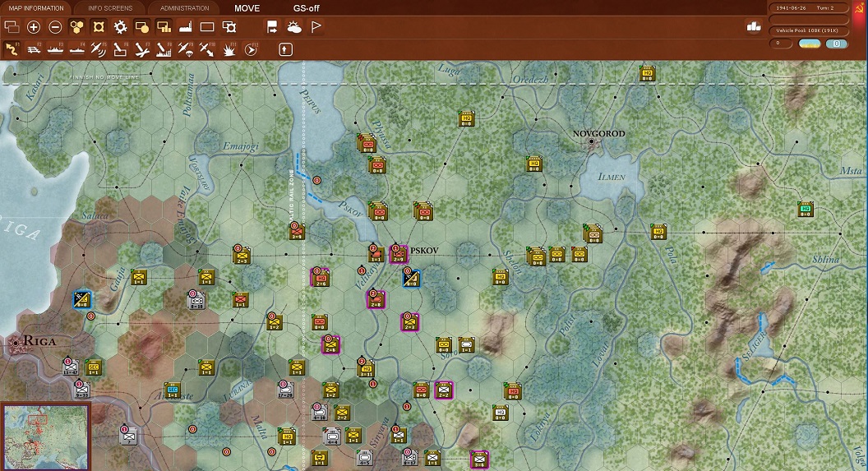Viewport: 868px width, 471px height.
Task: Click the boxed up-arrow toolbar icon
Action: [x=285, y=49]
